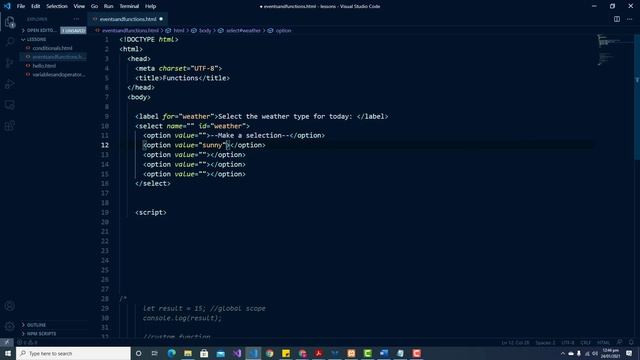Open Adobe Acrobat from taskbar
Screen dimensions: 640x360
pos(318,353)
